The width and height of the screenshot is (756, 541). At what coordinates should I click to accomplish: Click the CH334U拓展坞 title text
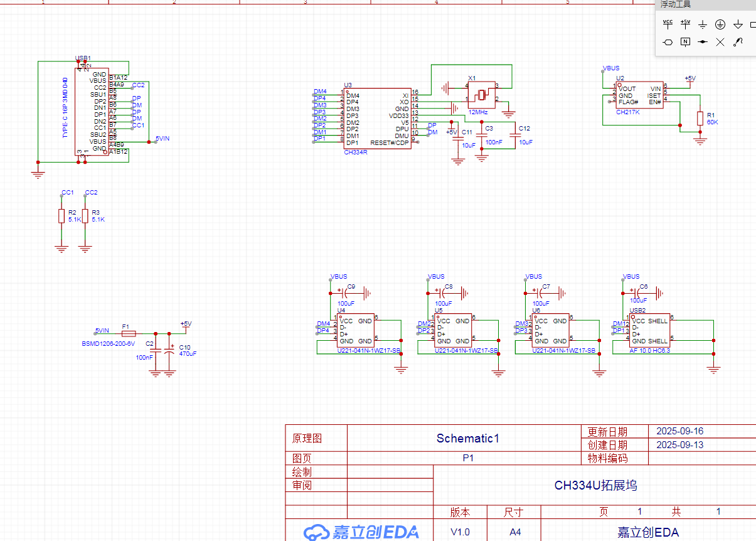coord(595,485)
